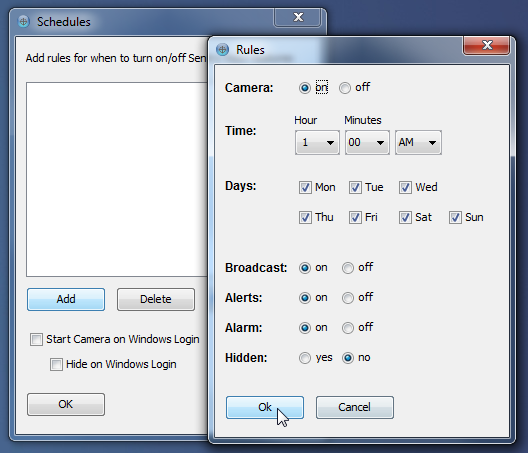The image size is (528, 453).
Task: Toggle the Tue day checkbox
Action: pyautogui.click(x=355, y=188)
